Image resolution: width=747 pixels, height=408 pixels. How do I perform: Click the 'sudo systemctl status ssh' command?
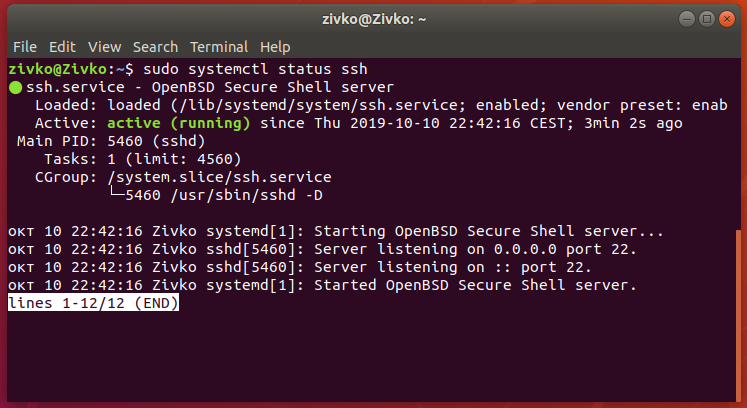255,69
